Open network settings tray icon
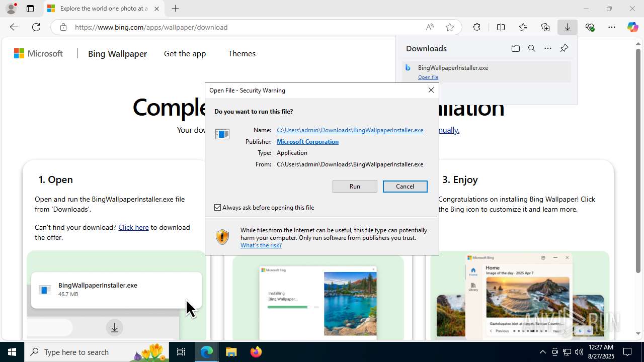644x362 pixels. coord(567,352)
